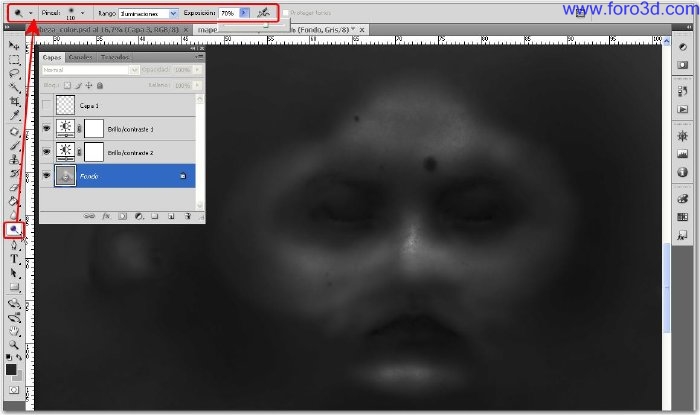Viewport: 700px width, 415px height.
Task: Select the Paint Bucket tool
Action: (14, 201)
